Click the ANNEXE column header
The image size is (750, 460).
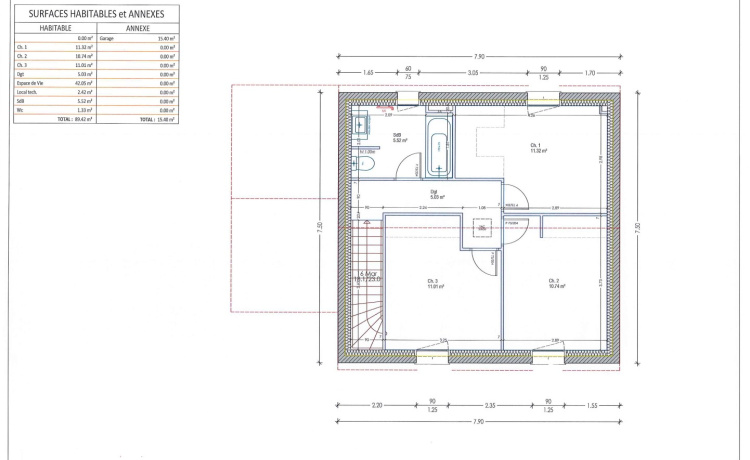tap(137, 28)
